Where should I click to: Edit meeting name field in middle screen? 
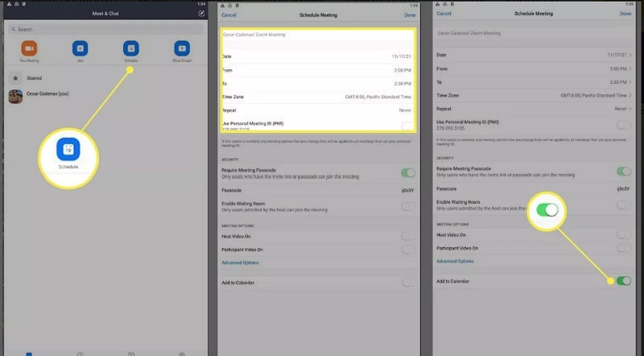tap(318, 35)
